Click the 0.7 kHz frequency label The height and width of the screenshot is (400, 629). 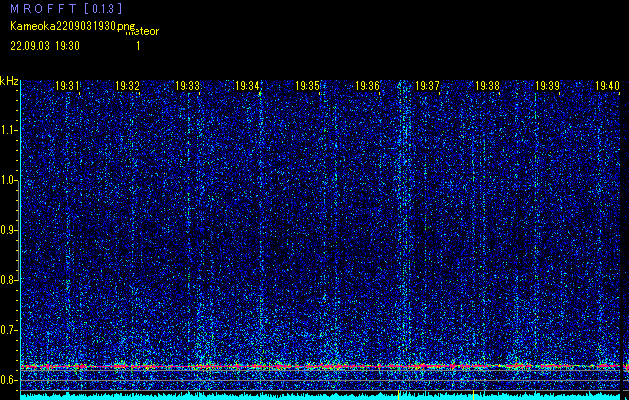point(9,330)
